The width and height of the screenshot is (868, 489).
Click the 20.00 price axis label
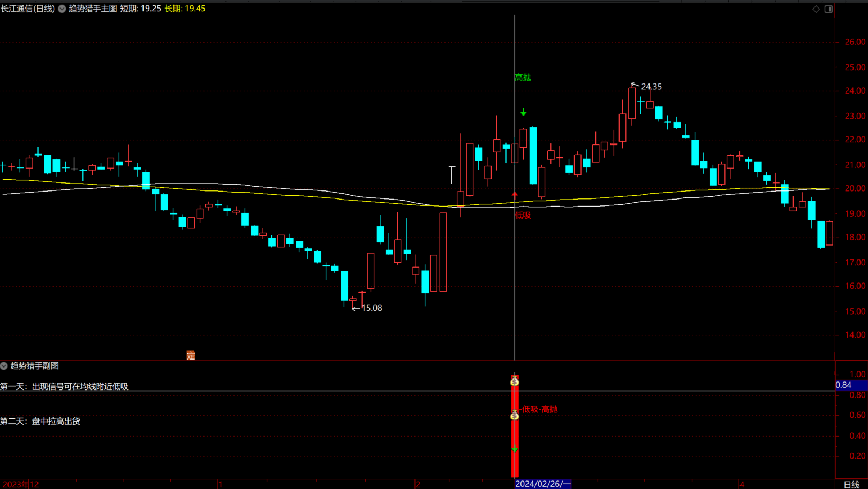pyautogui.click(x=855, y=188)
